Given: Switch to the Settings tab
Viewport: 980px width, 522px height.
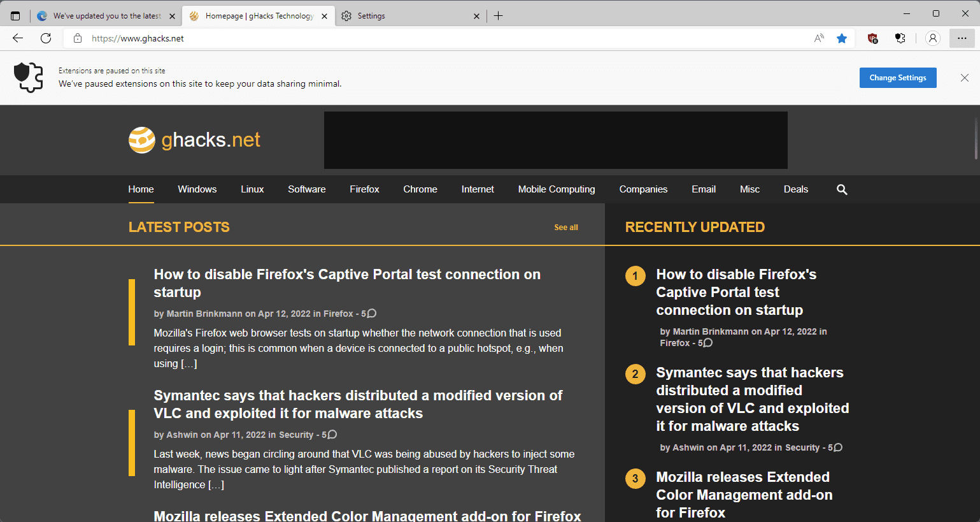Looking at the screenshot, I should 408,16.
